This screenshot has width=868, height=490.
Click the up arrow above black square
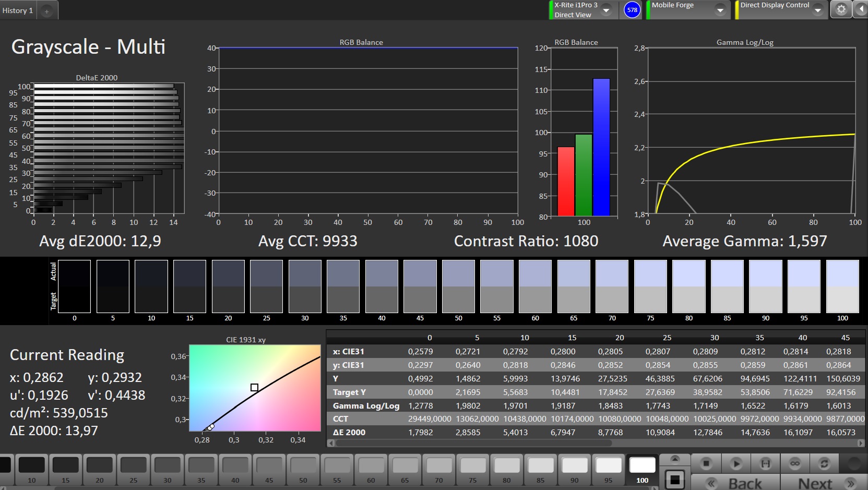(675, 459)
